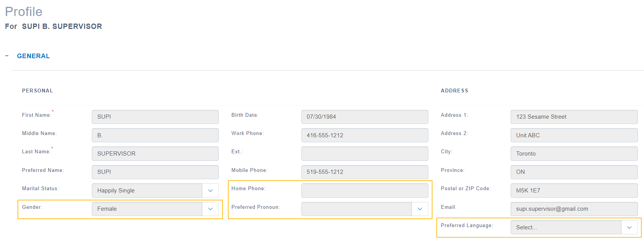644x240 pixels.
Task: Open the Preferred Language dropdown
Action: [x=629, y=227]
